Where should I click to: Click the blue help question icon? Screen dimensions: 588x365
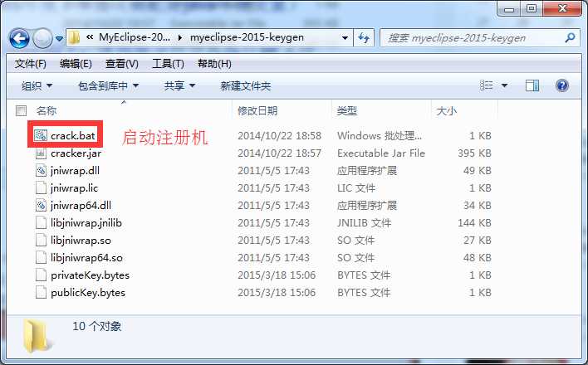(561, 85)
